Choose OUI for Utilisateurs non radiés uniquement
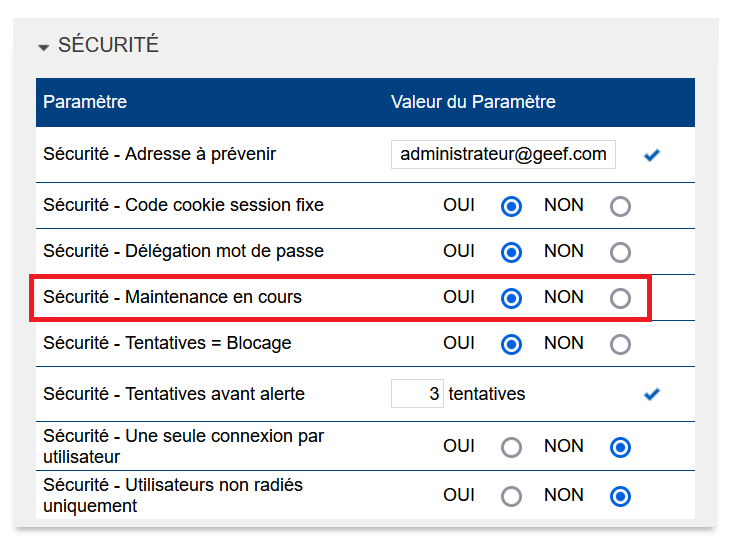 pos(512,496)
